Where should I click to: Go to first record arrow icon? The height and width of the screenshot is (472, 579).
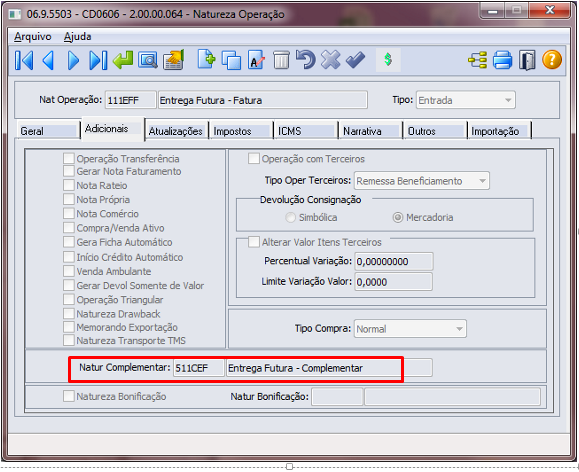pyautogui.click(x=24, y=60)
